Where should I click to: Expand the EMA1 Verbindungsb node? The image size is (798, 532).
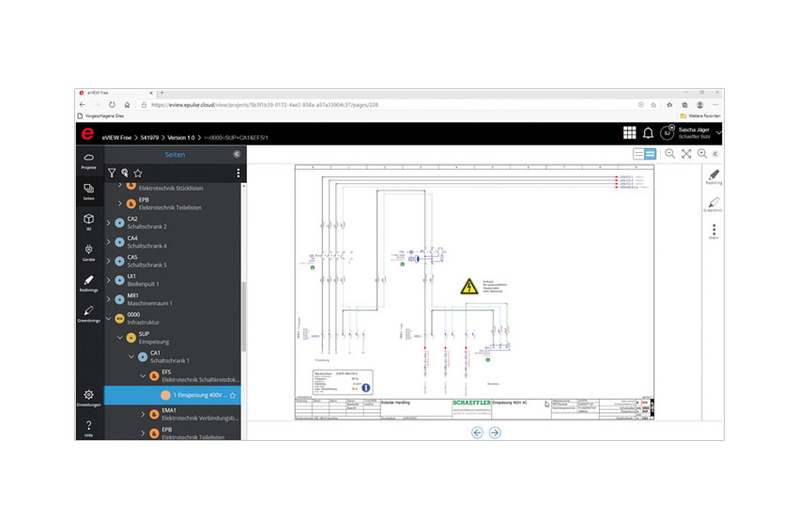143,414
